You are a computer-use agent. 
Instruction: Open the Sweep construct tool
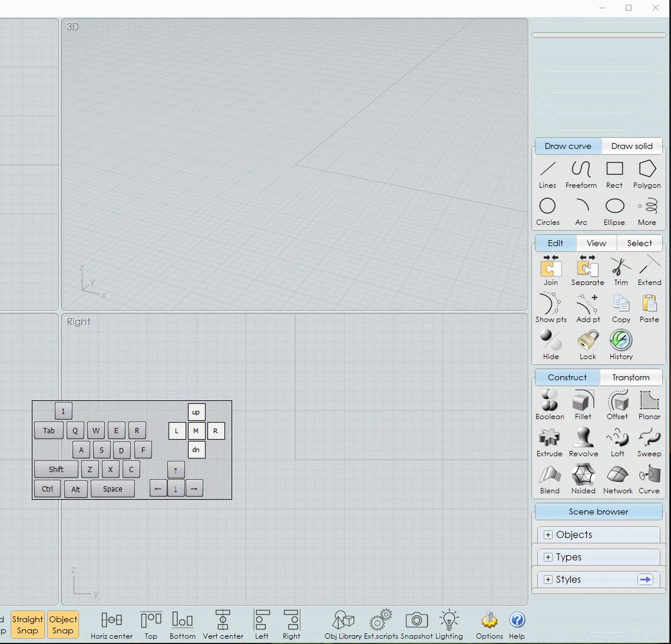tap(649, 440)
